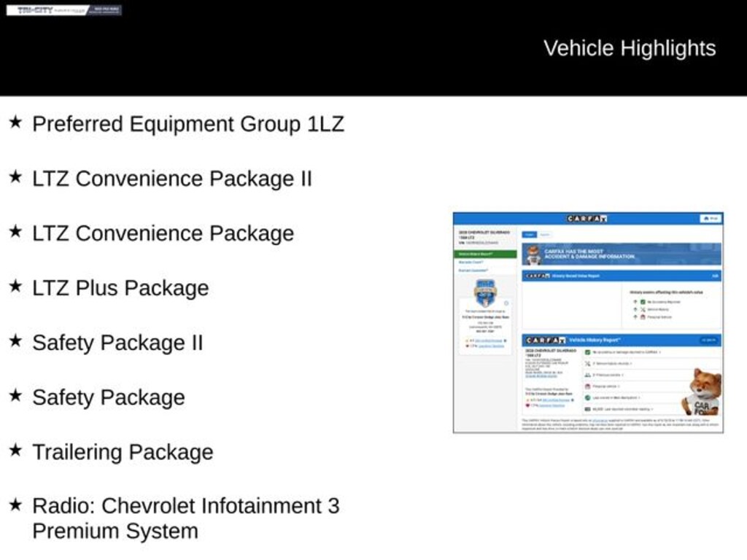
Task: Click the star beside Radio: Chevrolet Infotainment
Action: [16, 505]
